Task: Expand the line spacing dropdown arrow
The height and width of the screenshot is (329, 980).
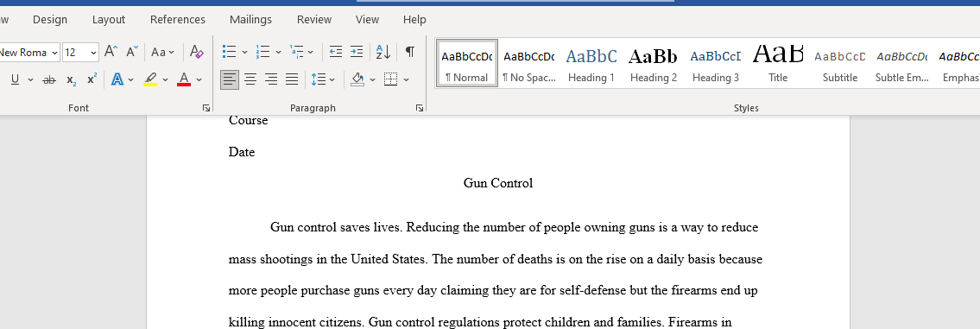Action: coord(332,79)
